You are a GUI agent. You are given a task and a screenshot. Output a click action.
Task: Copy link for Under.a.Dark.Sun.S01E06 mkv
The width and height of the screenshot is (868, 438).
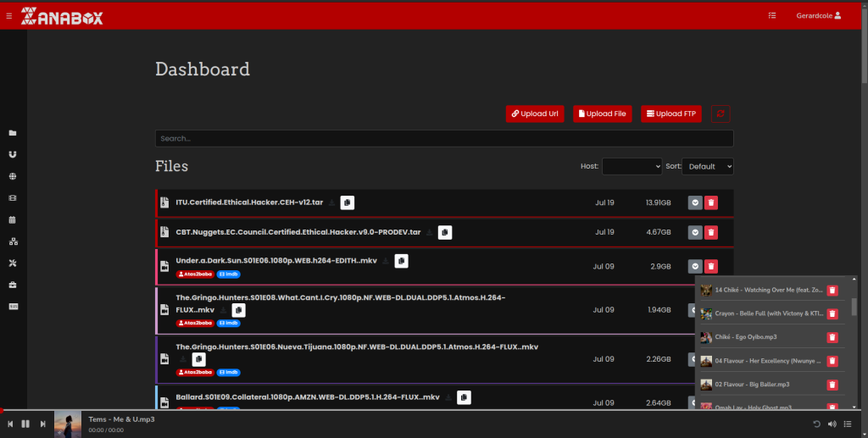pyautogui.click(x=401, y=260)
